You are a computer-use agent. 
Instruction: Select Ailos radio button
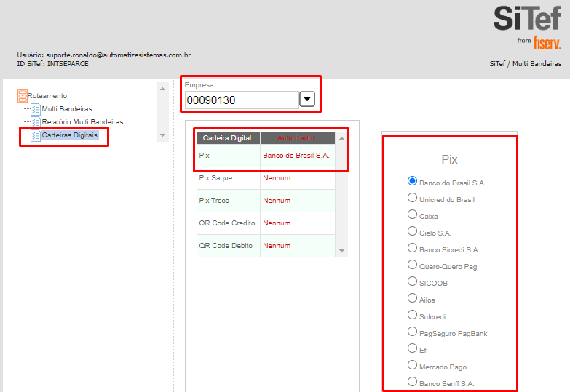(x=412, y=298)
